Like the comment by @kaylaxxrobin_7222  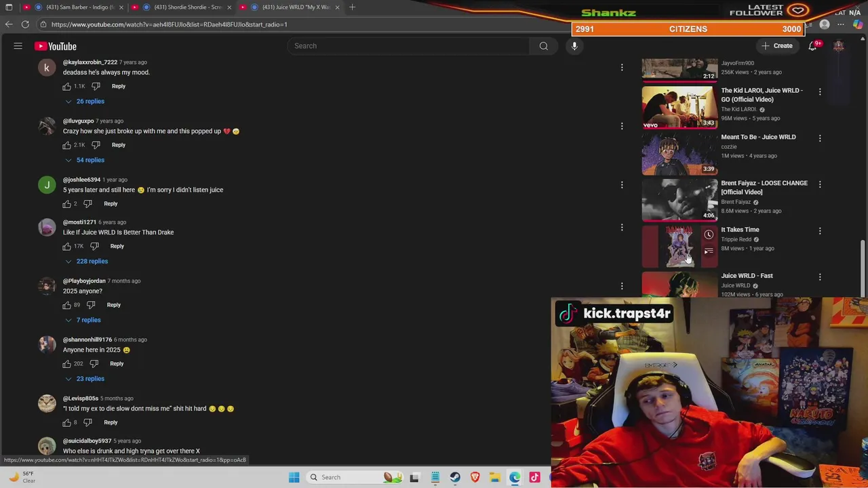pos(67,86)
